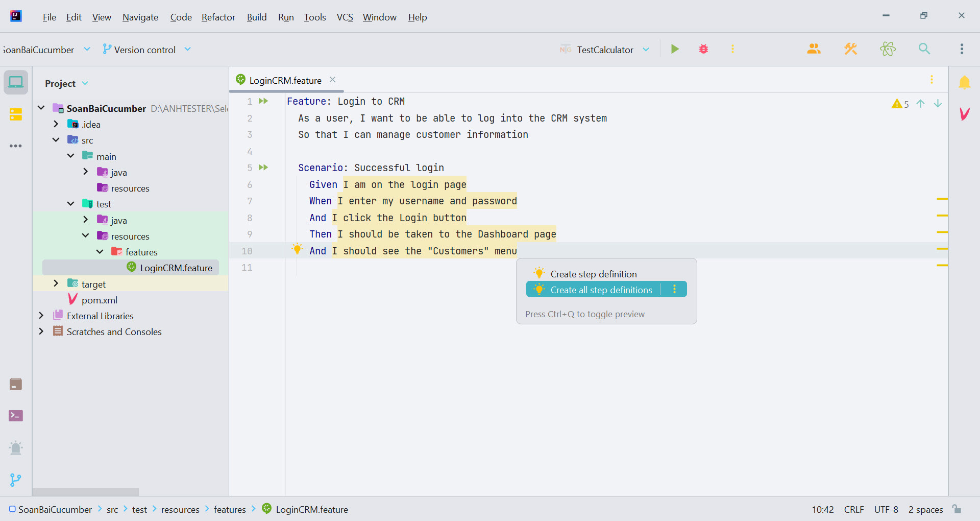
Task: Open the Navigate menu
Action: pos(140,17)
